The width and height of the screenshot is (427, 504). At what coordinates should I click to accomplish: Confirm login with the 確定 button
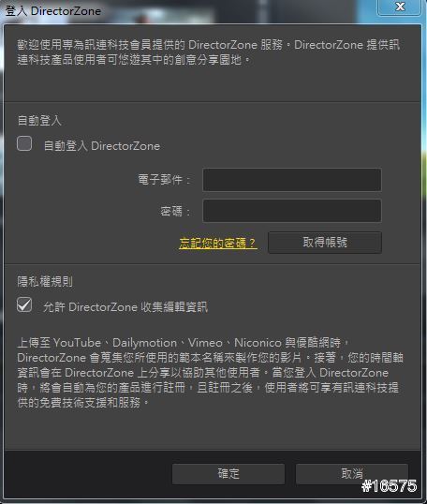(228, 474)
